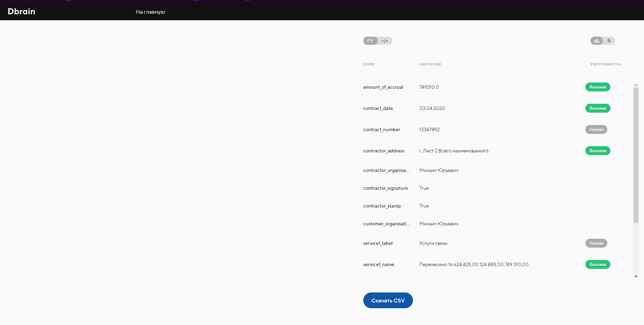Click the УВЕРЕННОСТЬ column header
644x325 pixels.
click(605, 64)
